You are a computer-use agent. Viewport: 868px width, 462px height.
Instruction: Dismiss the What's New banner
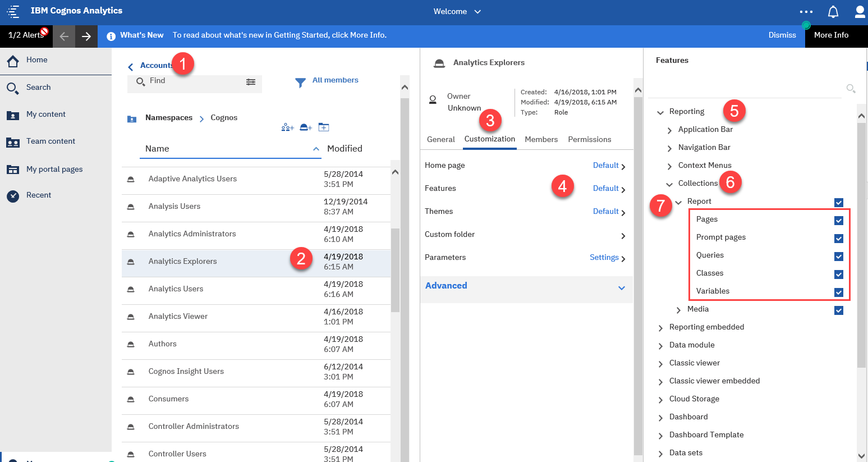click(782, 35)
